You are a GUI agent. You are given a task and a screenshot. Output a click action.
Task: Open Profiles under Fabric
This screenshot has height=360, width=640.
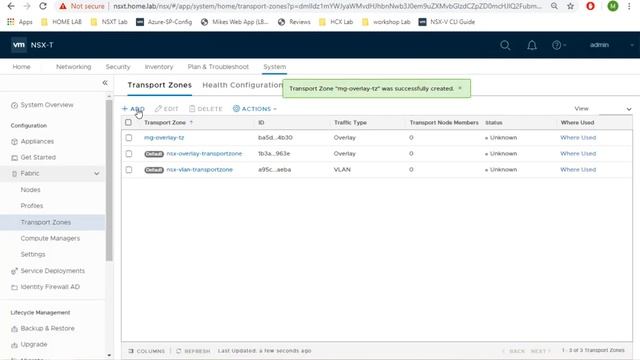click(32, 206)
